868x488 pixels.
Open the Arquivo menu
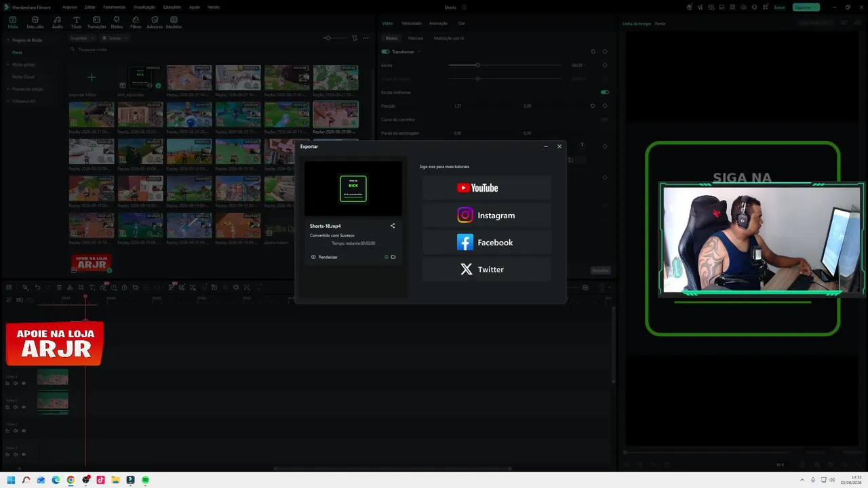[69, 7]
